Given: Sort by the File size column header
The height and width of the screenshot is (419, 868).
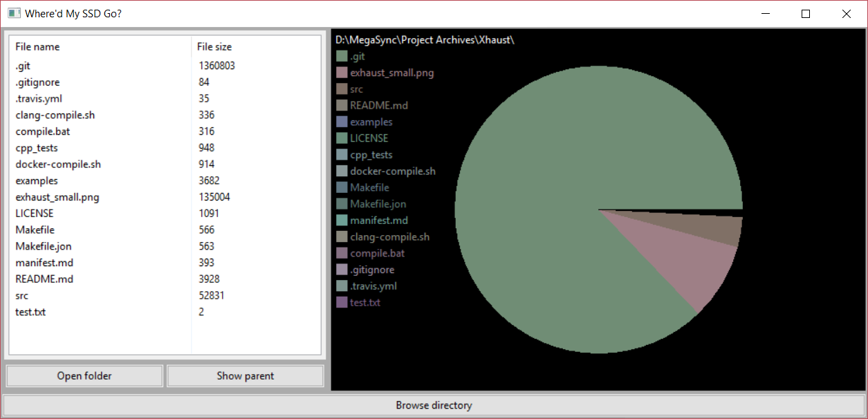Looking at the screenshot, I should click(214, 47).
